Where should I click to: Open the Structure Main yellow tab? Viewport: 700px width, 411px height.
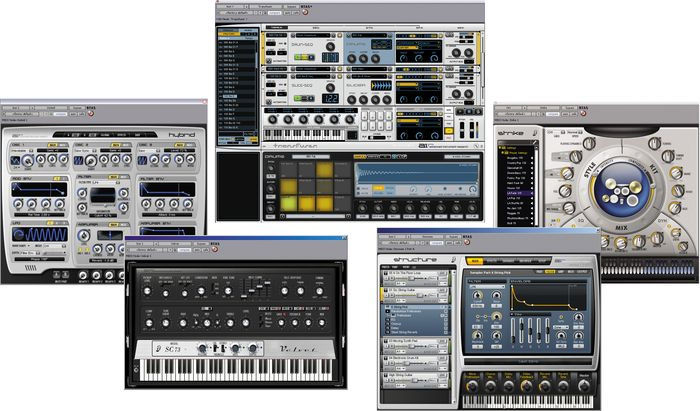click(x=474, y=261)
